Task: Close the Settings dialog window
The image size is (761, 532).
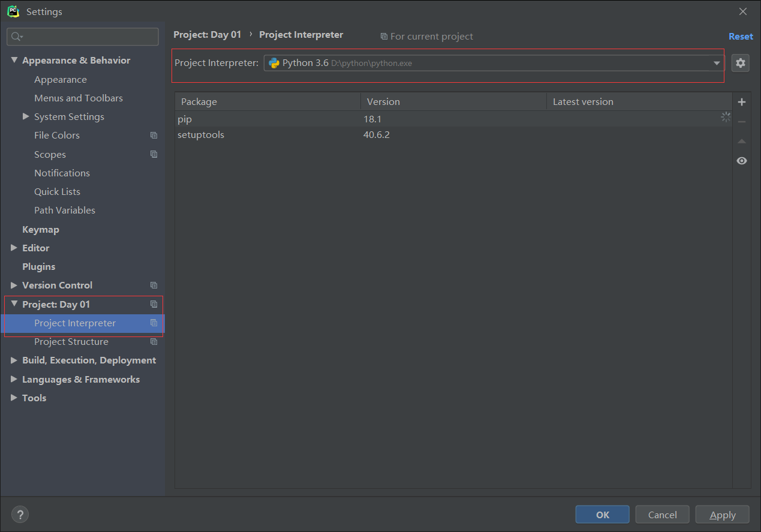Action: (x=743, y=11)
